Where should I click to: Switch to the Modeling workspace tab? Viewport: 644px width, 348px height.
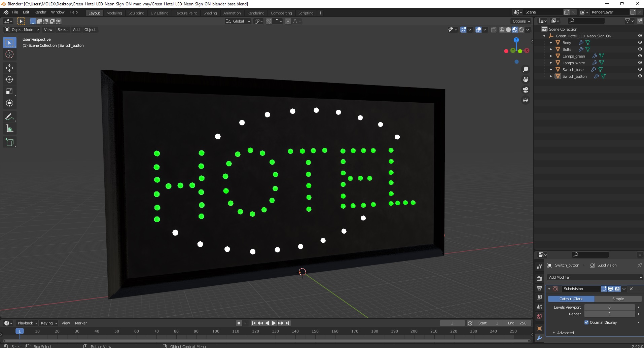[x=114, y=13]
